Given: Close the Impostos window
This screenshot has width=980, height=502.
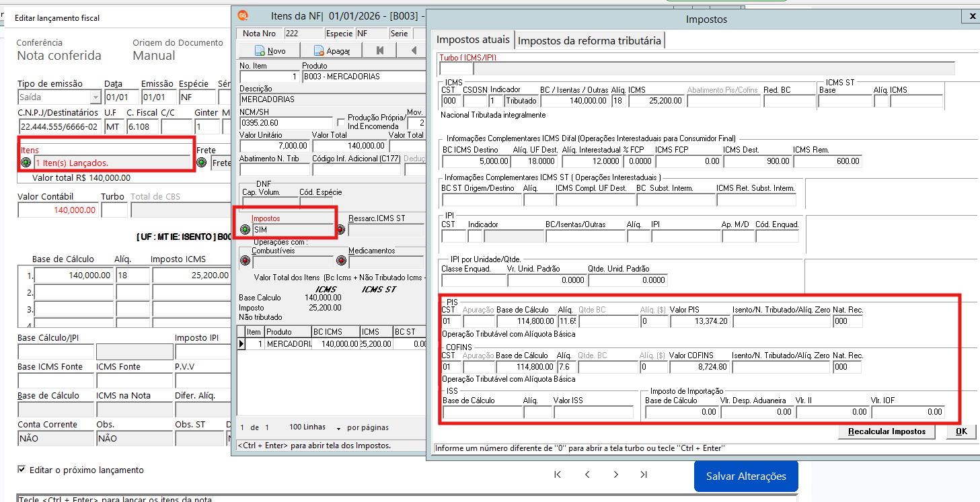Looking at the screenshot, I should click(x=972, y=16).
